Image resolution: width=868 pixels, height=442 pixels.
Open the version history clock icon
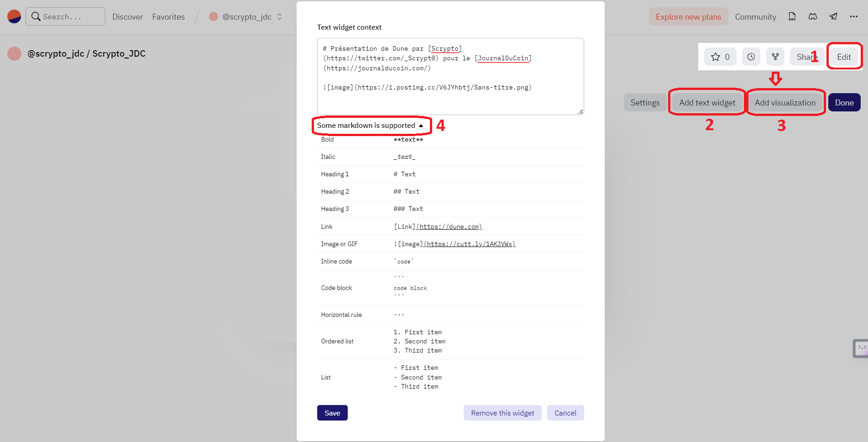pyautogui.click(x=751, y=57)
